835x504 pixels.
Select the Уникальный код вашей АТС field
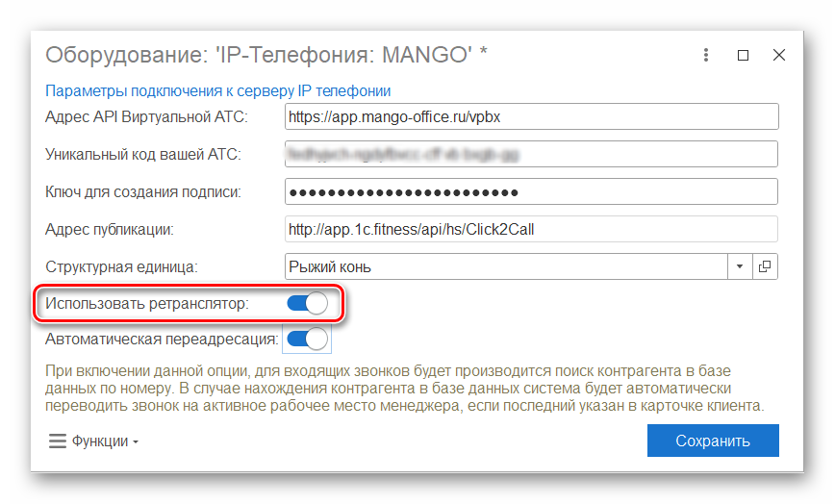click(531, 154)
